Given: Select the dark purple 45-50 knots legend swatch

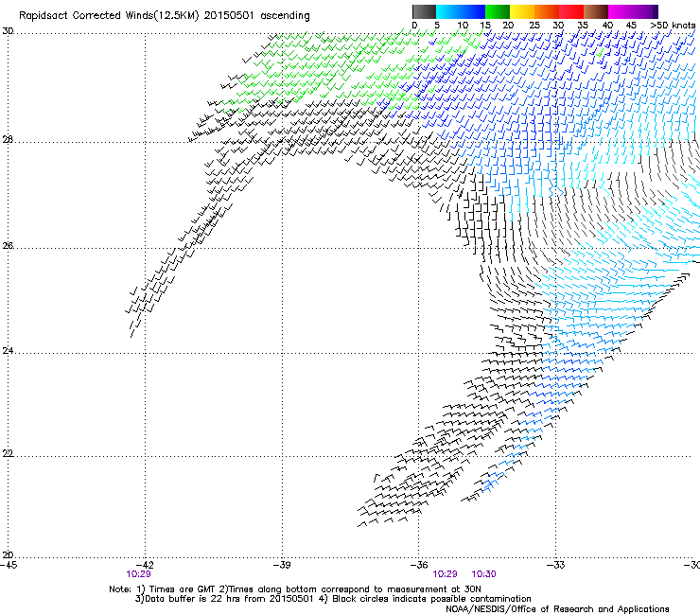Looking at the screenshot, I should (x=645, y=11).
